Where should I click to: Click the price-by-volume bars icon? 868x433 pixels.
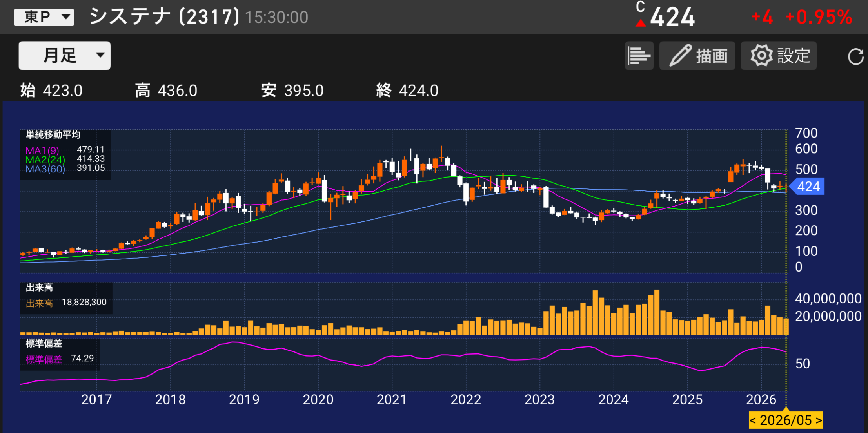click(639, 56)
